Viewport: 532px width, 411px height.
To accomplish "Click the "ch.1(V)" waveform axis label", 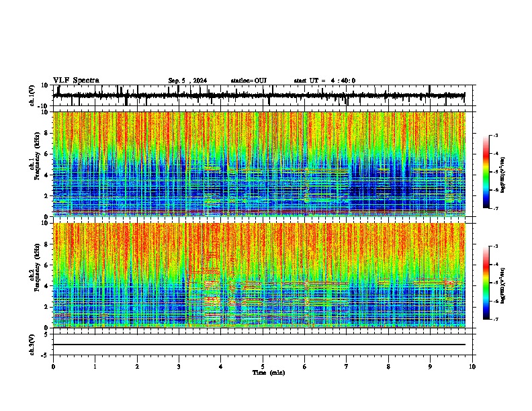I will pyautogui.click(x=32, y=95).
